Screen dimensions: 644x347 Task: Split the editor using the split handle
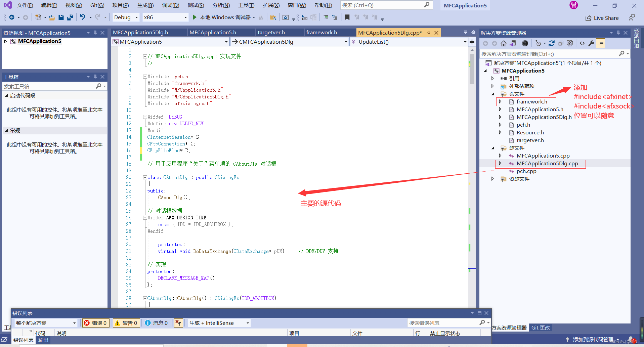pos(472,42)
